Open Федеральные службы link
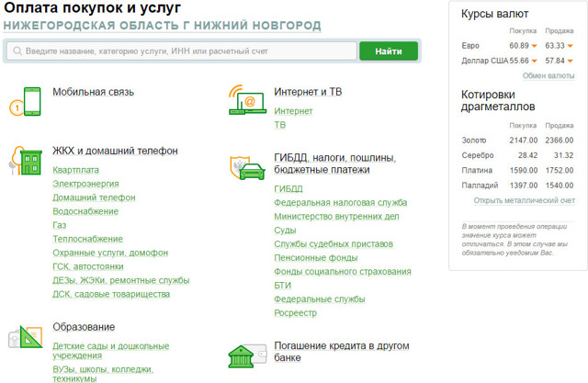The image size is (588, 383). point(320,299)
